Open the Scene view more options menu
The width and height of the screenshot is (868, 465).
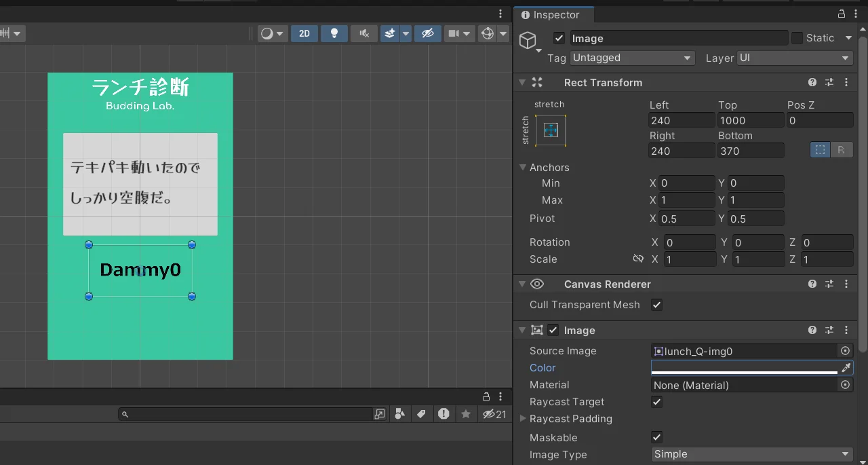tap(500, 14)
